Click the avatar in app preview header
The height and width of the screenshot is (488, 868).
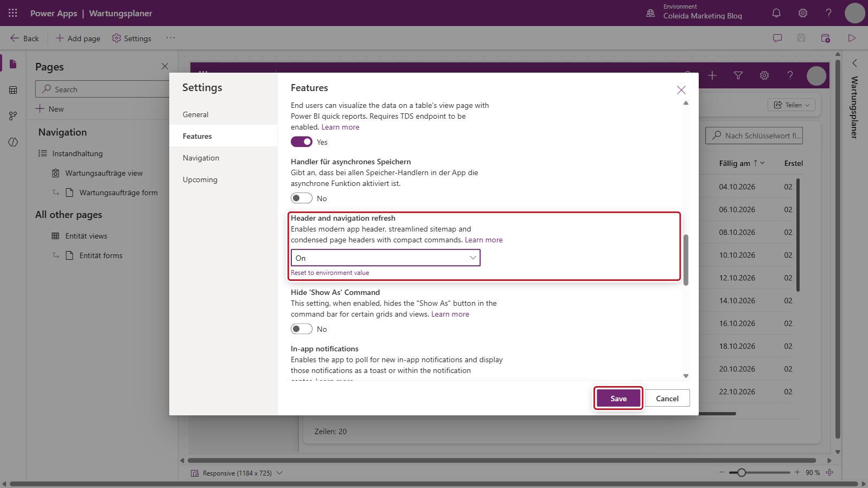click(816, 76)
